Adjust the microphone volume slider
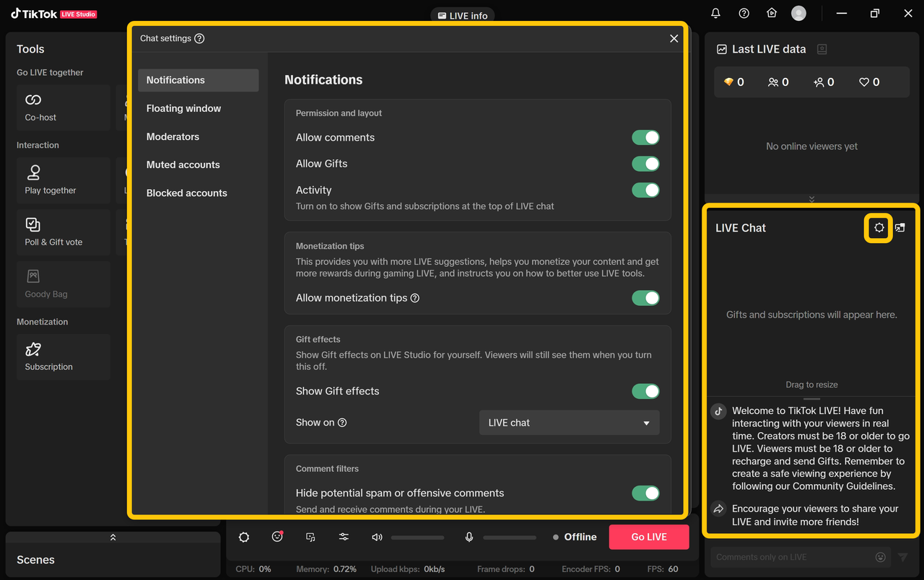 tap(509, 537)
